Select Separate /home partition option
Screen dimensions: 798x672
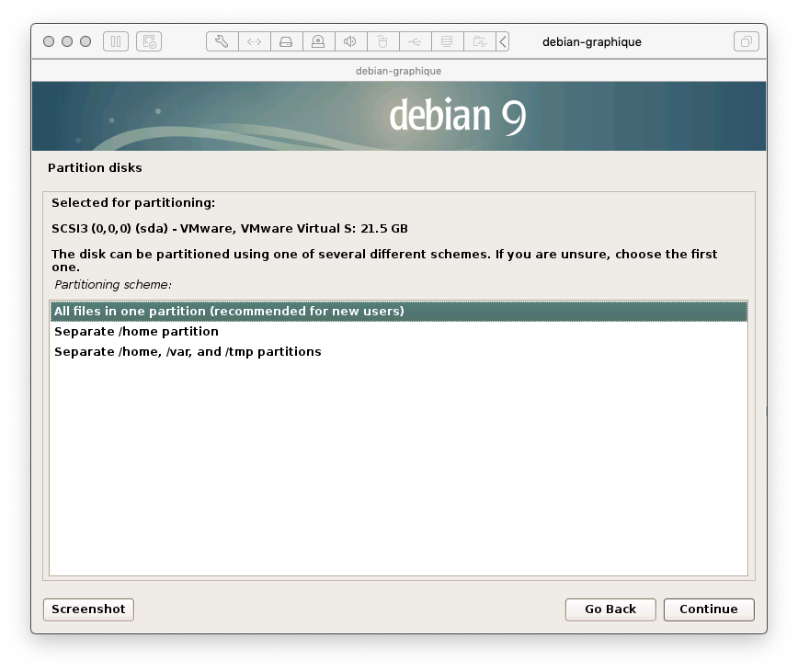click(x=398, y=332)
